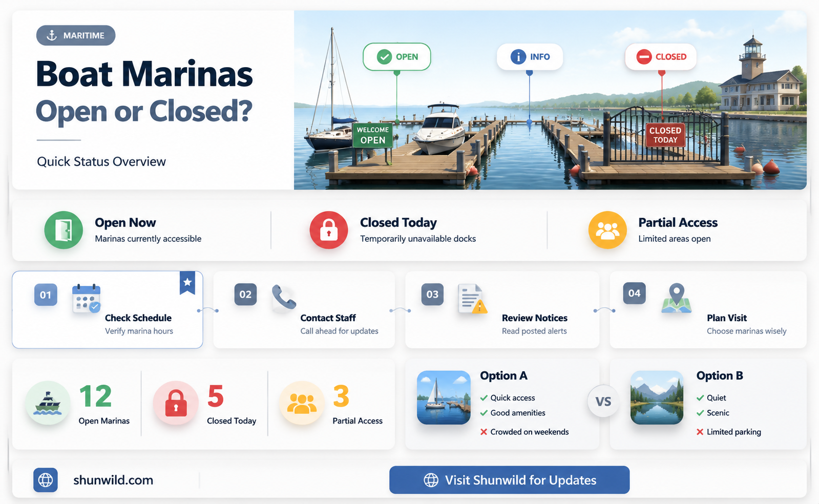This screenshot has height=504, width=819.
Task: Click the people icon beside 3 Partial Access
Action: point(302,403)
